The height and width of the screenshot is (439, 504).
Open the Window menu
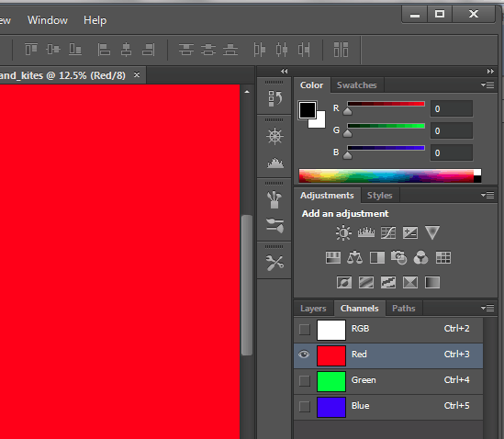click(48, 20)
